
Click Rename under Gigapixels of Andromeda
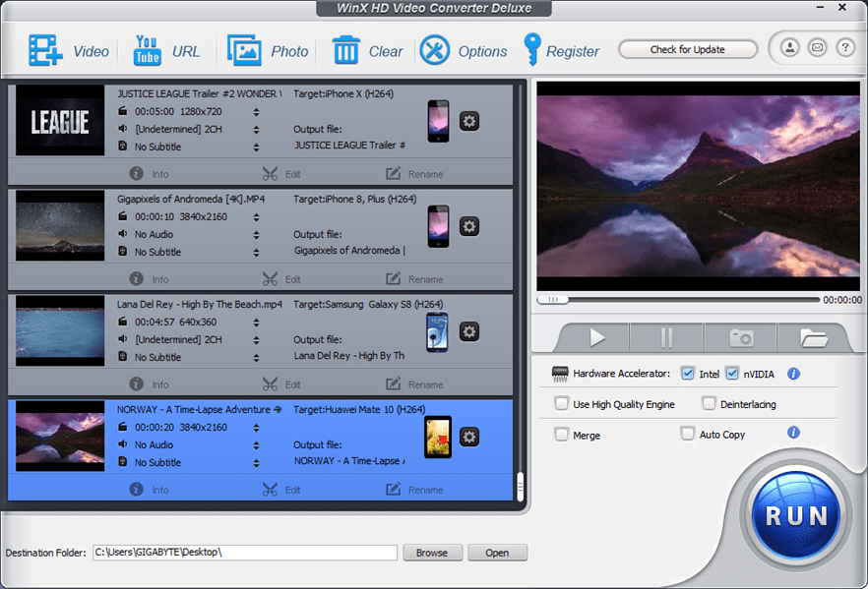tap(414, 279)
